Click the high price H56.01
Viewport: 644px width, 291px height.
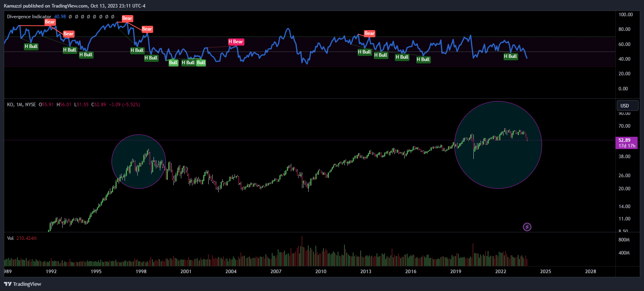point(64,105)
